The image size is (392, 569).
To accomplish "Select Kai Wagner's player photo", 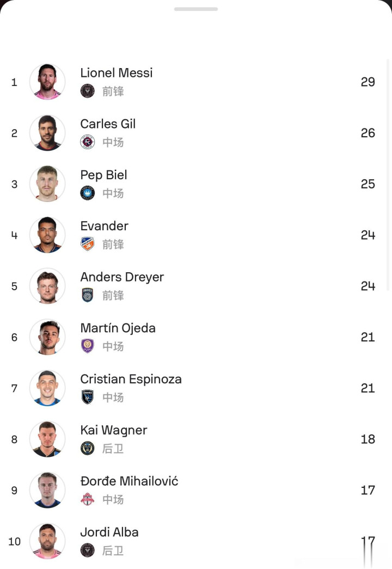I will pyautogui.click(x=47, y=439).
